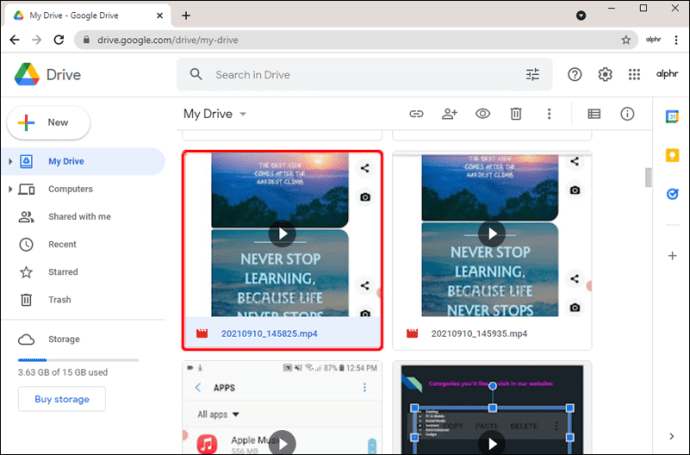Click the tab search dropdown circle icon
The height and width of the screenshot is (455, 690).
pos(581,15)
